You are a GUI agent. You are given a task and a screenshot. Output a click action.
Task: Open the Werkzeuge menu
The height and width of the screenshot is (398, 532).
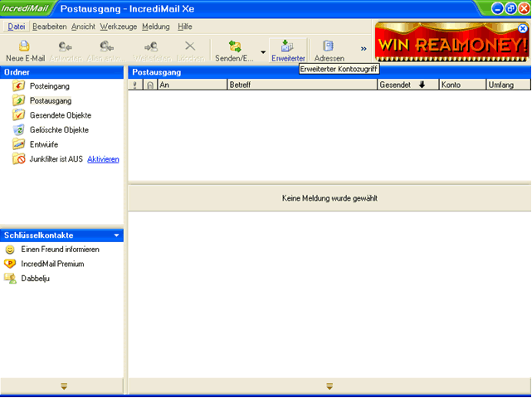coord(119,27)
